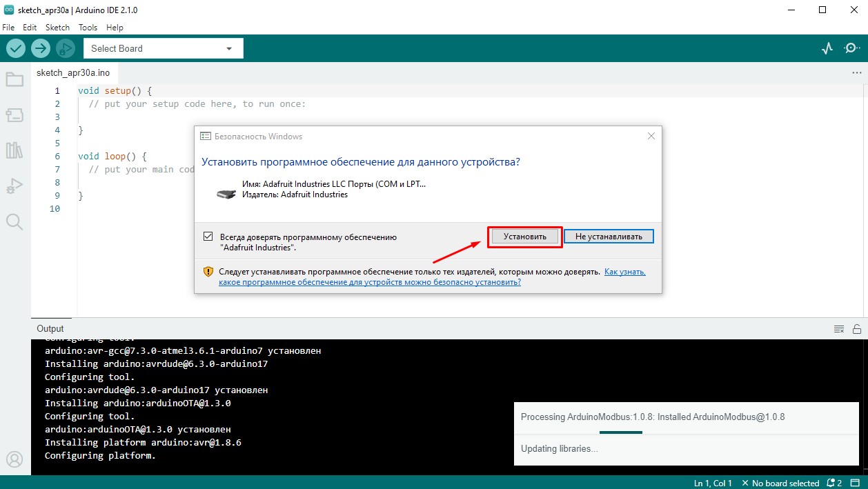Click the Updating libraries notification text
The width and height of the screenshot is (868, 489).
pyautogui.click(x=560, y=449)
